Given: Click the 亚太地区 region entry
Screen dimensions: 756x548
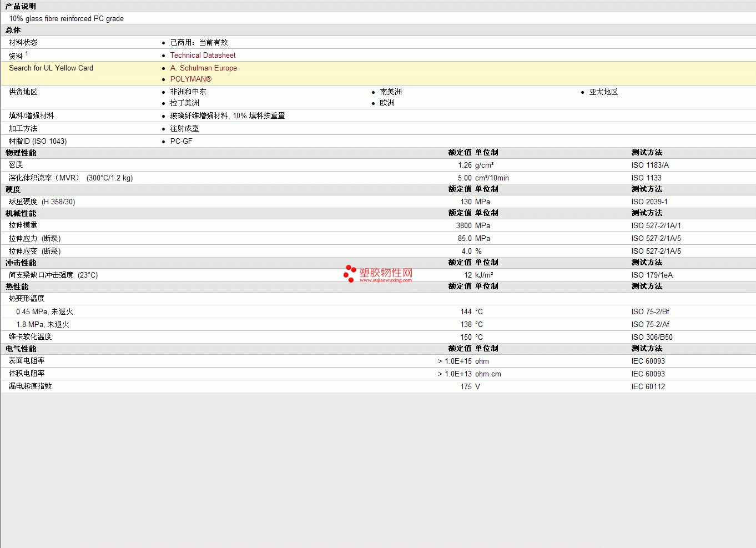Looking at the screenshot, I should 604,92.
